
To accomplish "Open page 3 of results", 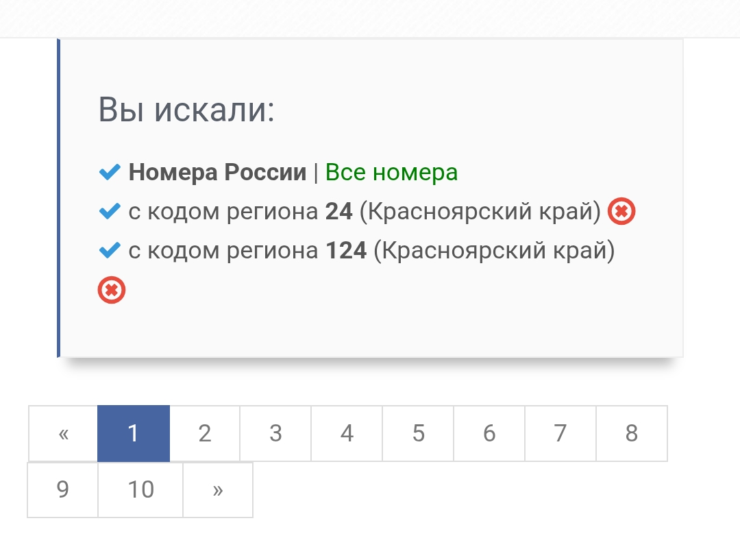I will pos(275,433).
